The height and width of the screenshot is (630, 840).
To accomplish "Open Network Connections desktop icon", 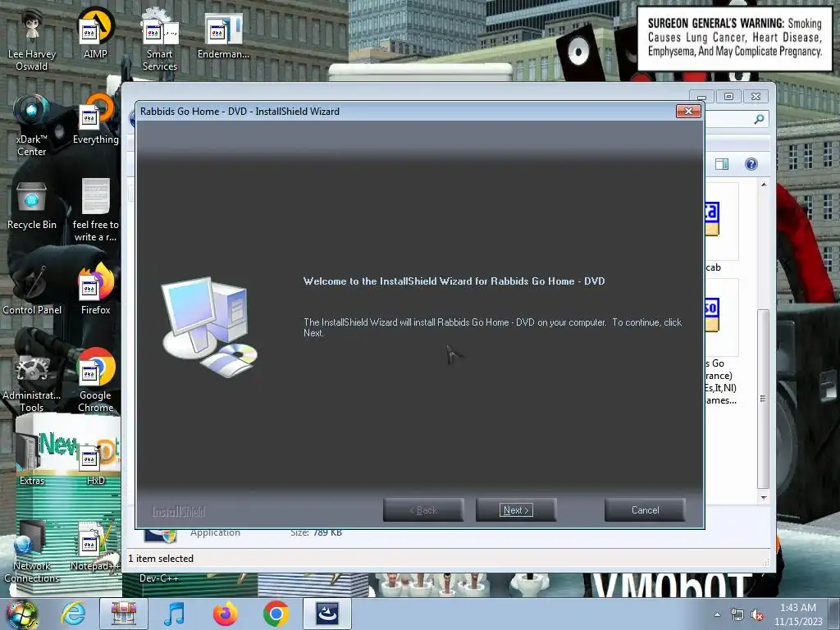I will (32, 552).
